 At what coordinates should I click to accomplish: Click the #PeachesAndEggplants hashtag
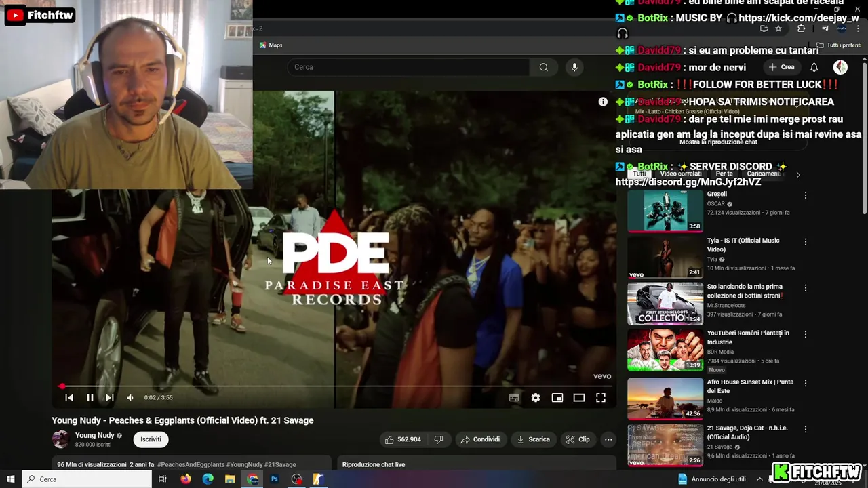pyautogui.click(x=191, y=465)
